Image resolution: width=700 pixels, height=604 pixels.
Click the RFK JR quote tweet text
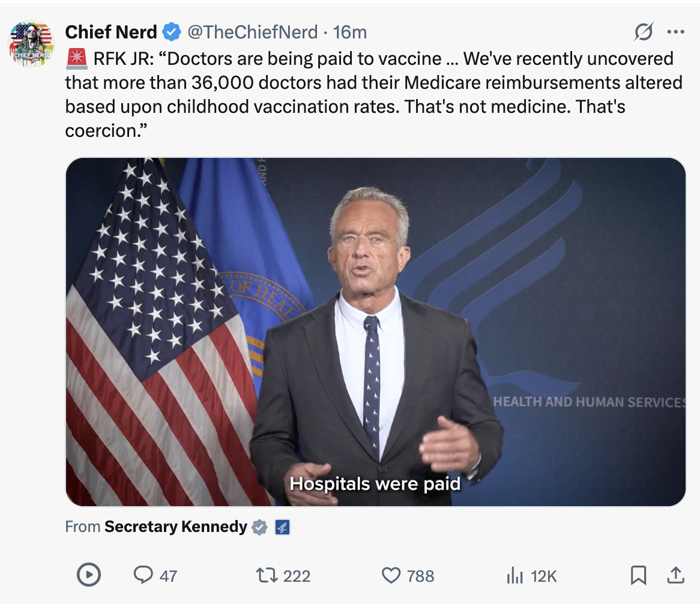(372, 94)
